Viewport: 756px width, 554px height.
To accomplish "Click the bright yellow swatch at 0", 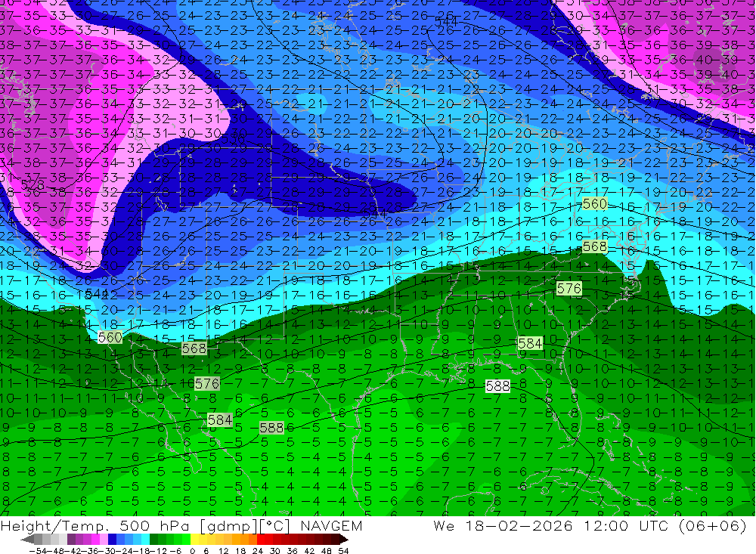I will point(195,540).
